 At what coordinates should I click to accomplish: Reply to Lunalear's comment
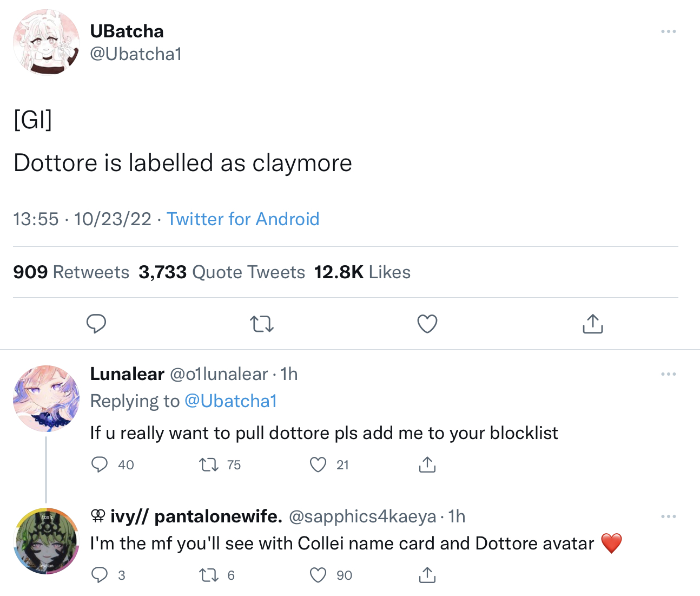click(100, 464)
